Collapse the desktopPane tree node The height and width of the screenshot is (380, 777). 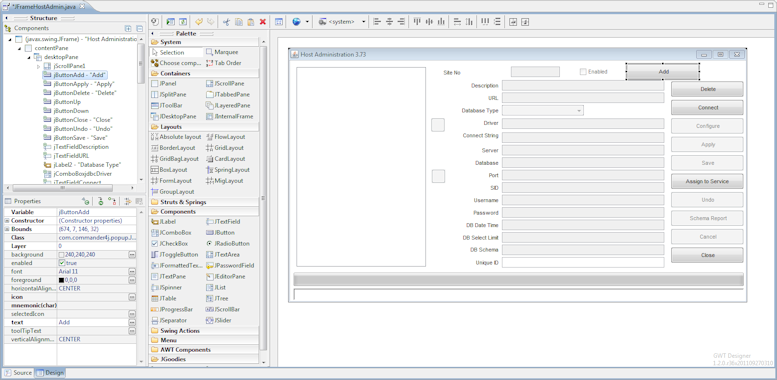click(x=29, y=57)
